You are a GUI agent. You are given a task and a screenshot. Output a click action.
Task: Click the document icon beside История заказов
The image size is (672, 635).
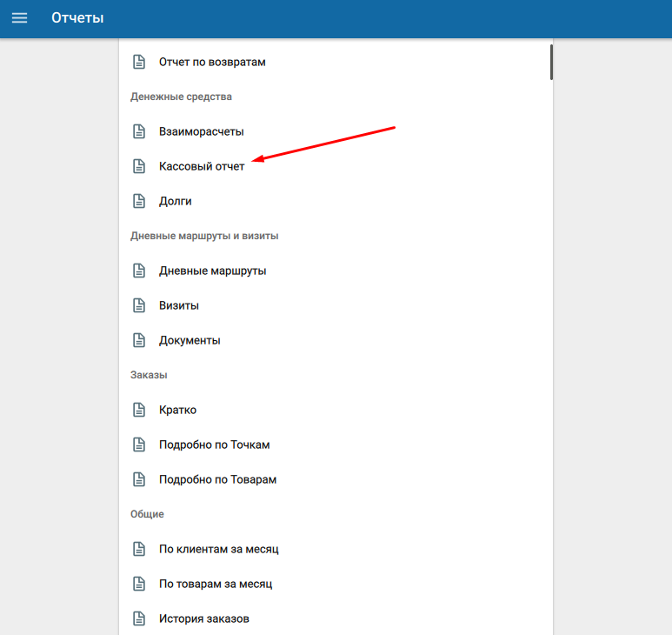pos(139,618)
